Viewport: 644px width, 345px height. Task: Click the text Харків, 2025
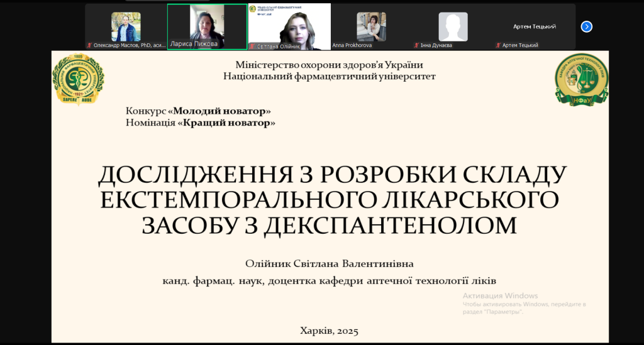(x=330, y=331)
